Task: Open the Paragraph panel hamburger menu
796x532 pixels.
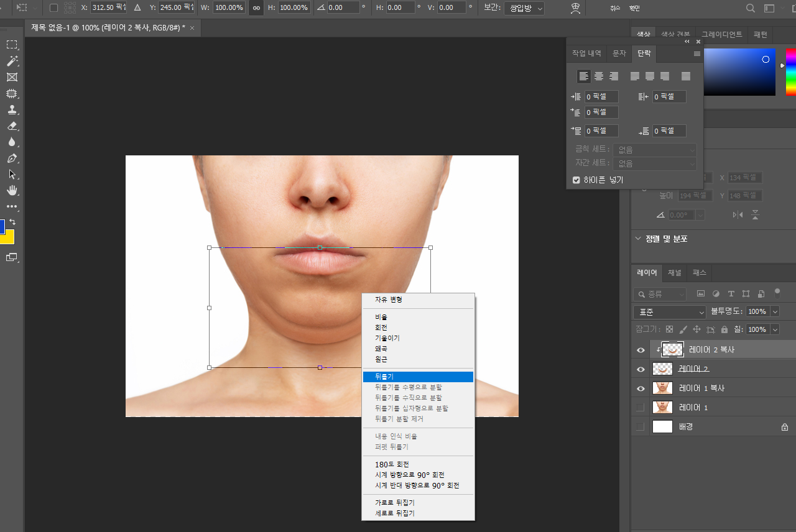Action: coord(697,54)
